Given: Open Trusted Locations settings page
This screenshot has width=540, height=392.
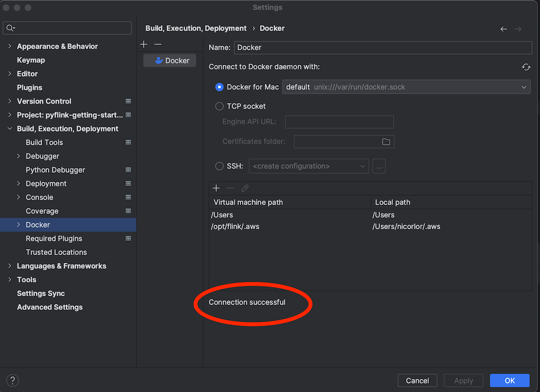Looking at the screenshot, I should pyautogui.click(x=56, y=252).
